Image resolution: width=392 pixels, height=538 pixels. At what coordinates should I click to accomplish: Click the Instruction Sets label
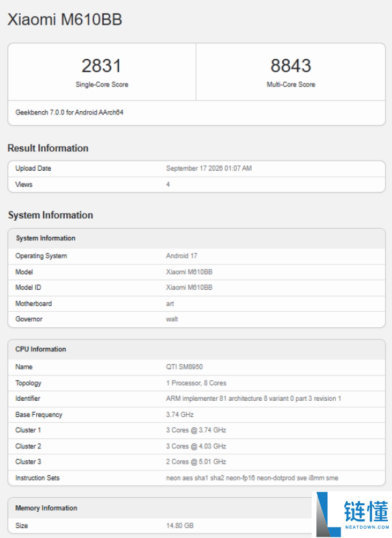click(37, 478)
